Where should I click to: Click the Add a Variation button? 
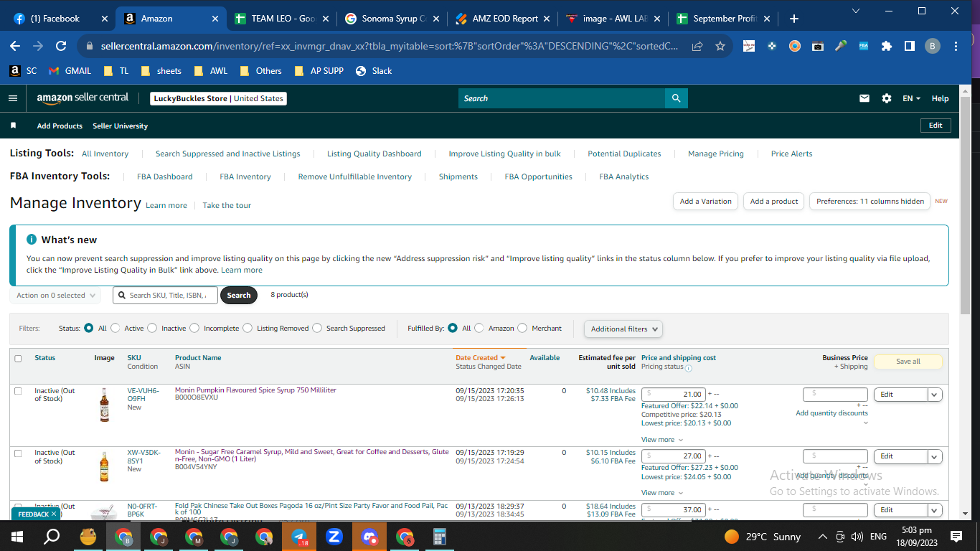coord(706,202)
